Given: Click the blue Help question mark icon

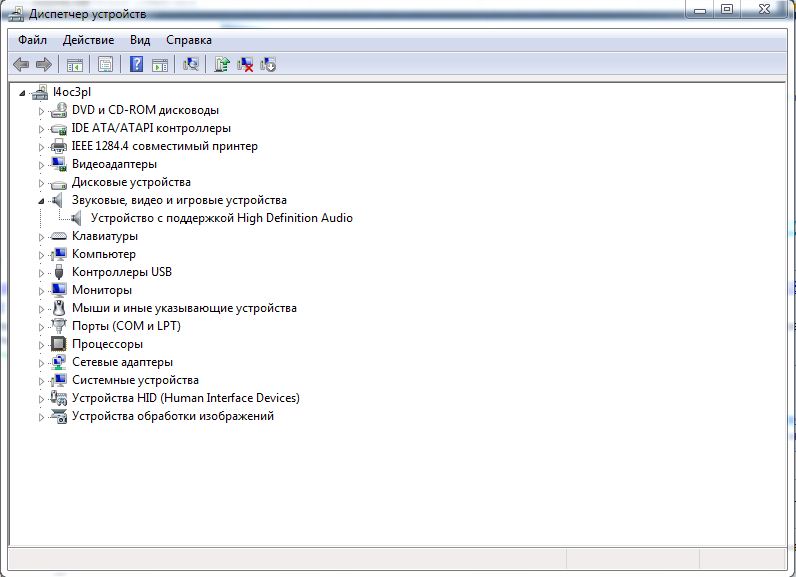Looking at the screenshot, I should point(137,64).
